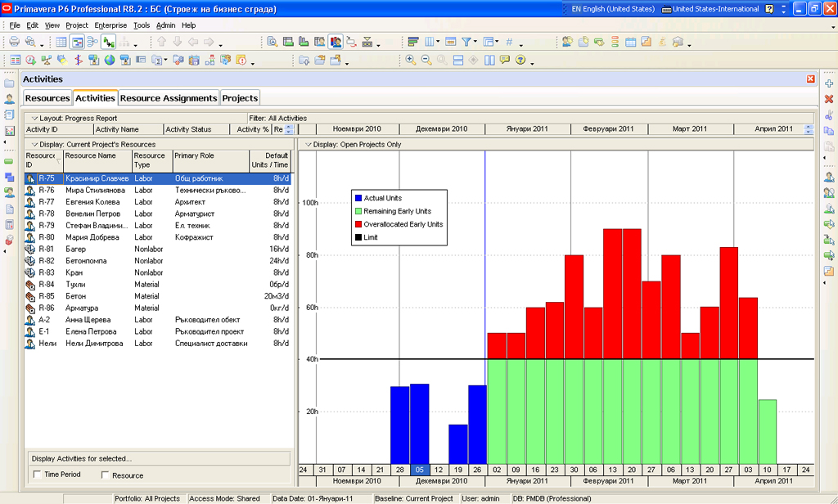This screenshot has width=838, height=504.
Task: Open the Enterprise menu
Action: pyautogui.click(x=110, y=25)
